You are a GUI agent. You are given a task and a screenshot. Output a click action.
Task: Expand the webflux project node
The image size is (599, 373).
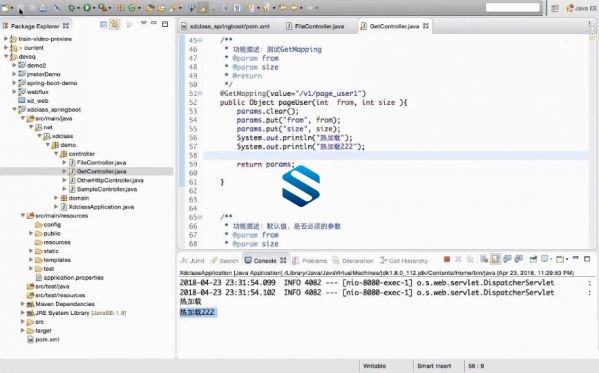(14, 92)
